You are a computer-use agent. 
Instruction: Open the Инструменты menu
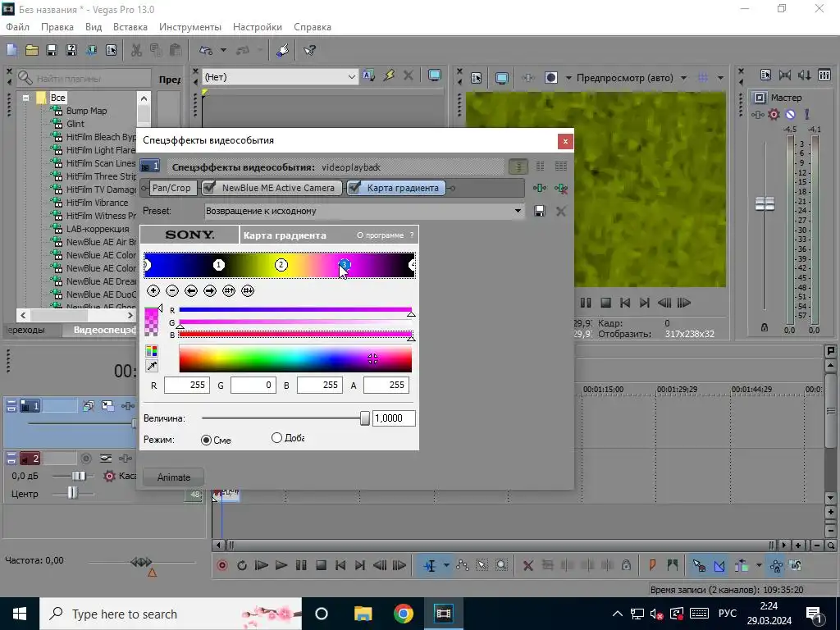190,27
